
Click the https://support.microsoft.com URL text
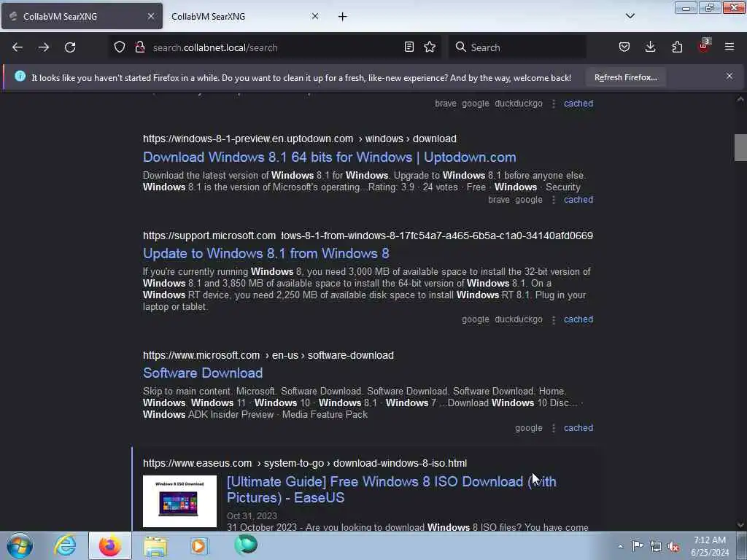(209, 236)
